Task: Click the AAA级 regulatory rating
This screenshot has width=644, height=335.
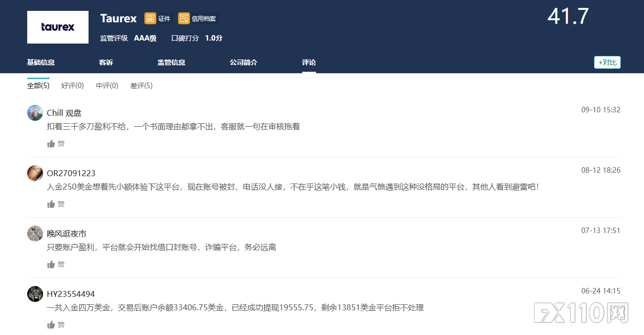Action: 145,38
